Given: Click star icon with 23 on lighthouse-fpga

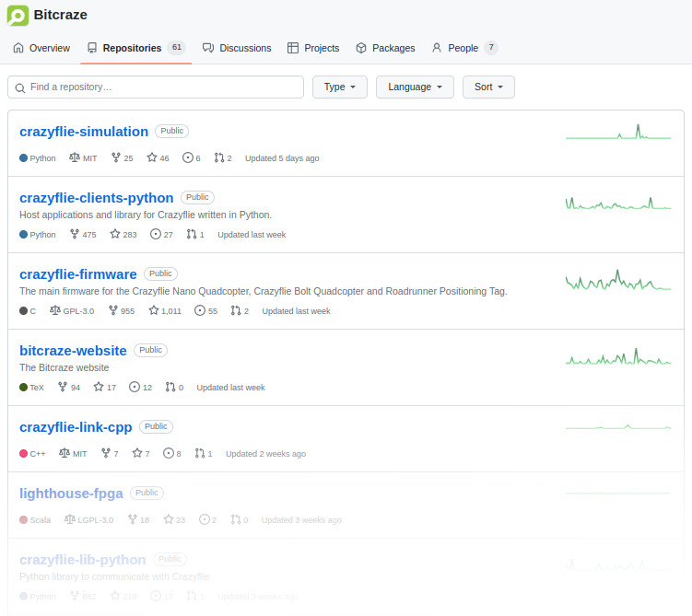Looking at the screenshot, I should 169,519.
